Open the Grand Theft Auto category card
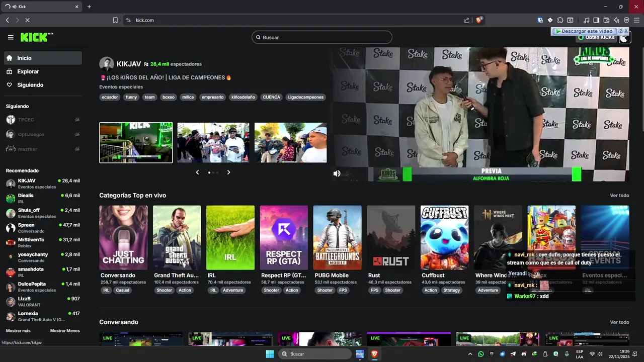Image resolution: width=644 pixels, height=362 pixels. [177, 237]
